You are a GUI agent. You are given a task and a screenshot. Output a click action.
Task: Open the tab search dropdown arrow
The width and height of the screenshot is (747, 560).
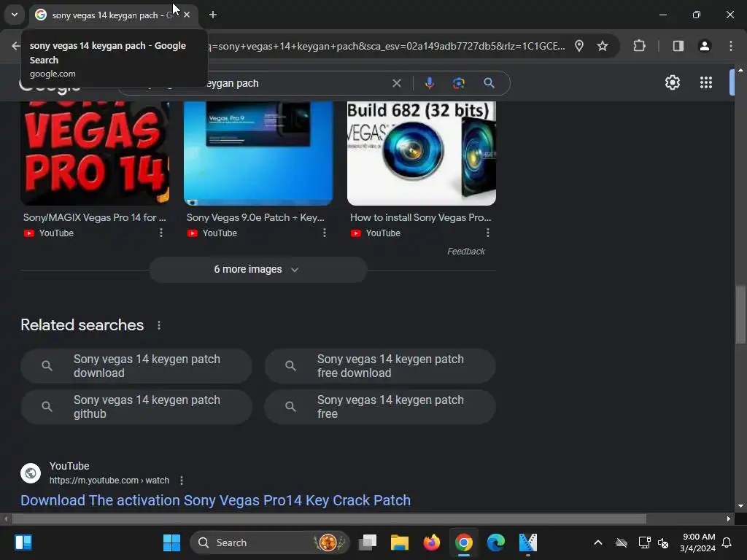[15, 15]
